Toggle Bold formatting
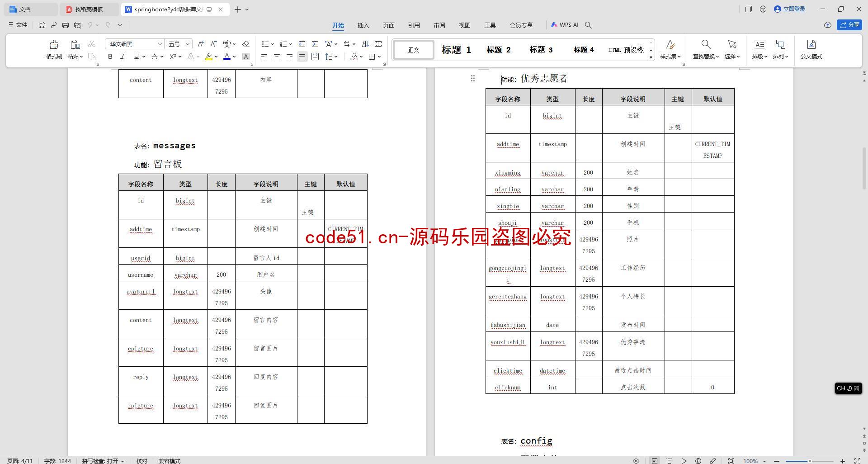Image resolution: width=868 pixels, height=464 pixels. point(110,57)
